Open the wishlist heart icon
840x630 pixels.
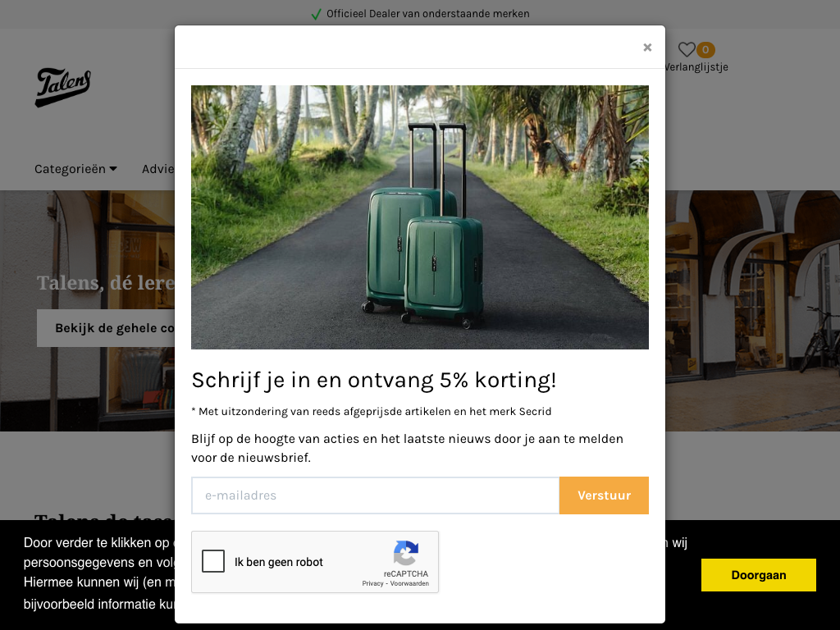(687, 49)
